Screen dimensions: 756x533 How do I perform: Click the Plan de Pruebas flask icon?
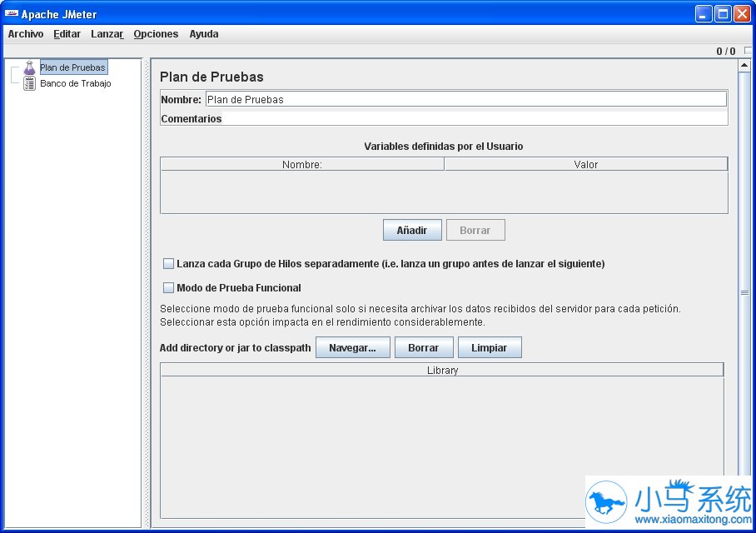[29, 67]
